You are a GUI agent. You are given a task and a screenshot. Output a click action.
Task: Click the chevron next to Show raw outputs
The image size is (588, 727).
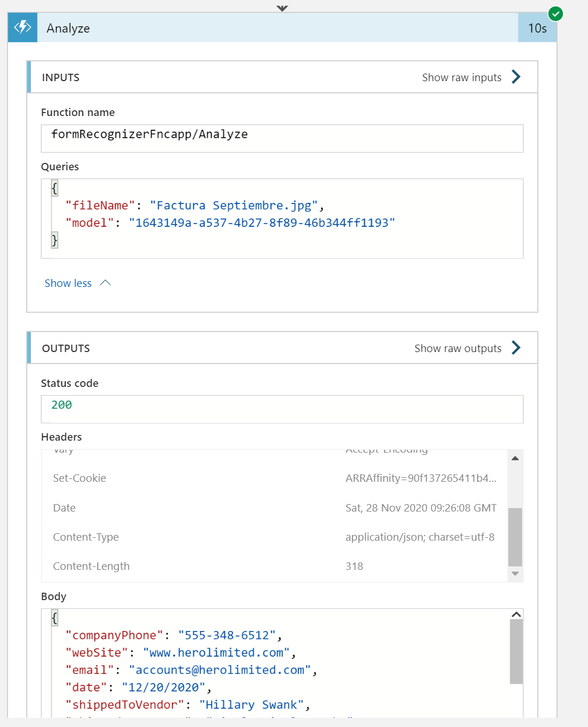(x=516, y=348)
